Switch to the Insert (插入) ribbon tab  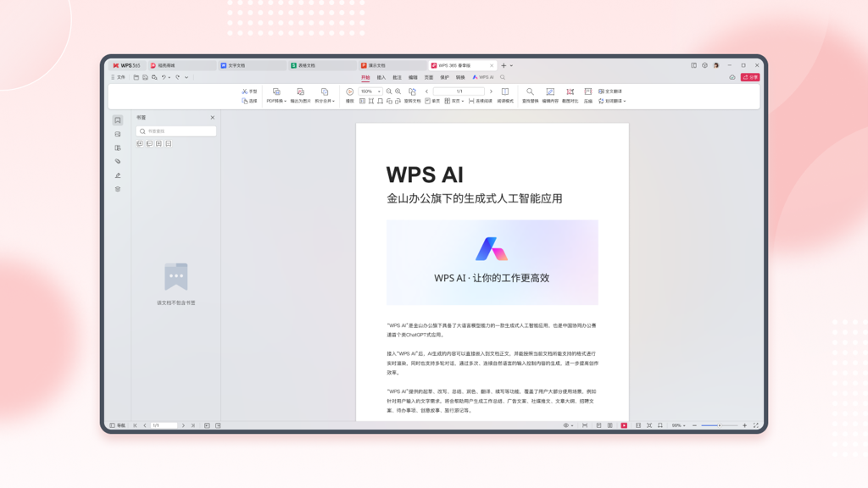pyautogui.click(x=381, y=77)
